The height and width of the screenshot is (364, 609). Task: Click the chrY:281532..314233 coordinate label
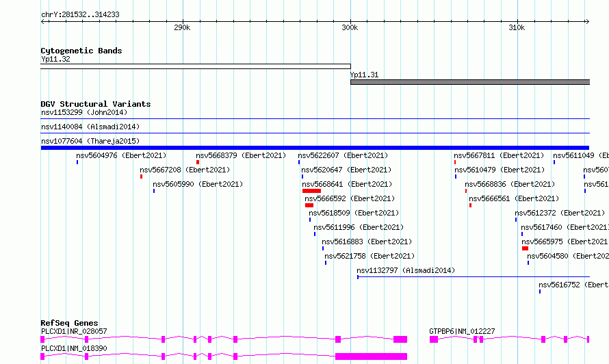pyautogui.click(x=80, y=14)
